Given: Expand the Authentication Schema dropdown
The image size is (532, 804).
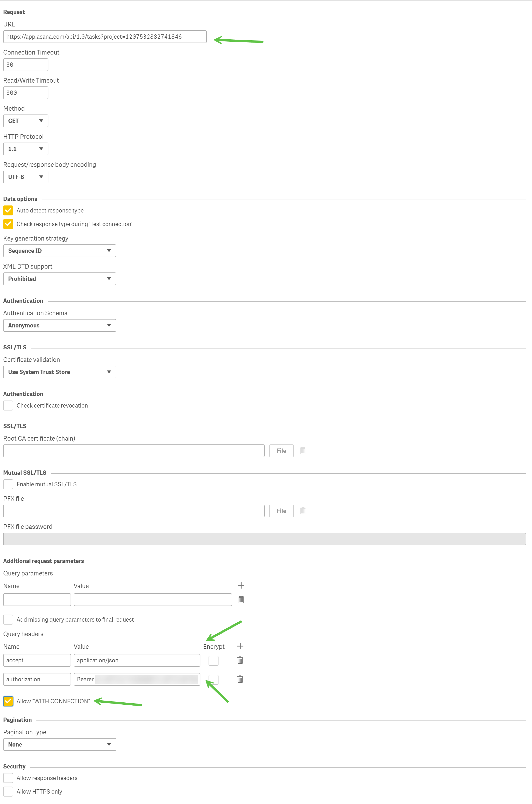Looking at the screenshot, I should coord(60,325).
